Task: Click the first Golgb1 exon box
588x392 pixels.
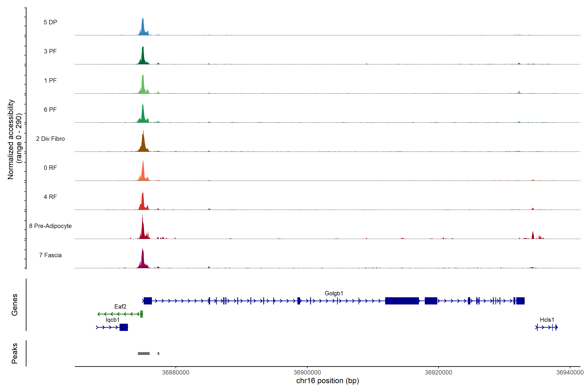Action: (148, 301)
